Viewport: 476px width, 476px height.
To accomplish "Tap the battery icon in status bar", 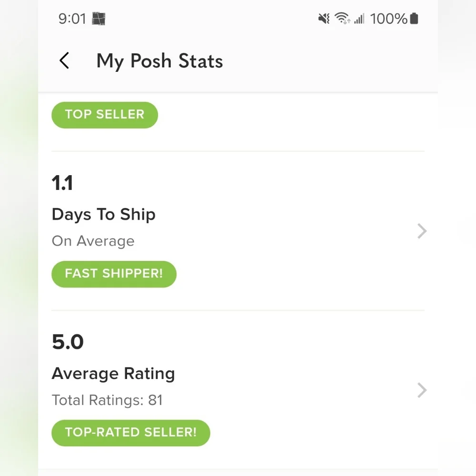I will [414, 19].
